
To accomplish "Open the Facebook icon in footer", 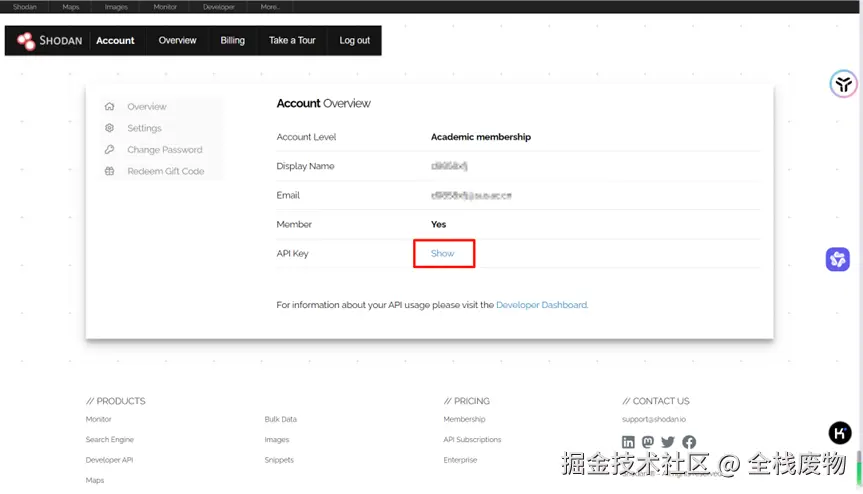I will [x=689, y=442].
